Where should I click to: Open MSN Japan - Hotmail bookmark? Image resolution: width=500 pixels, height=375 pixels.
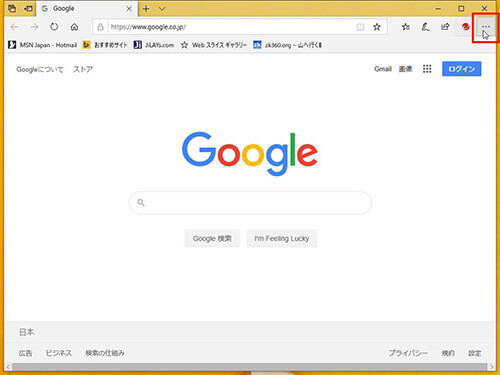pyautogui.click(x=43, y=45)
